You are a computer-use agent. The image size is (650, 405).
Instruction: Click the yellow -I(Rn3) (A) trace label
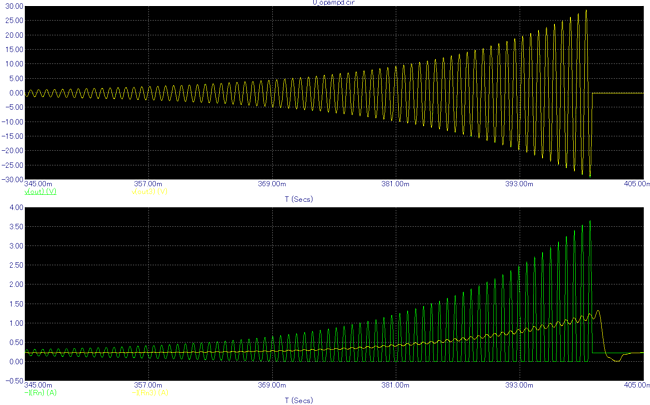[x=150, y=393]
